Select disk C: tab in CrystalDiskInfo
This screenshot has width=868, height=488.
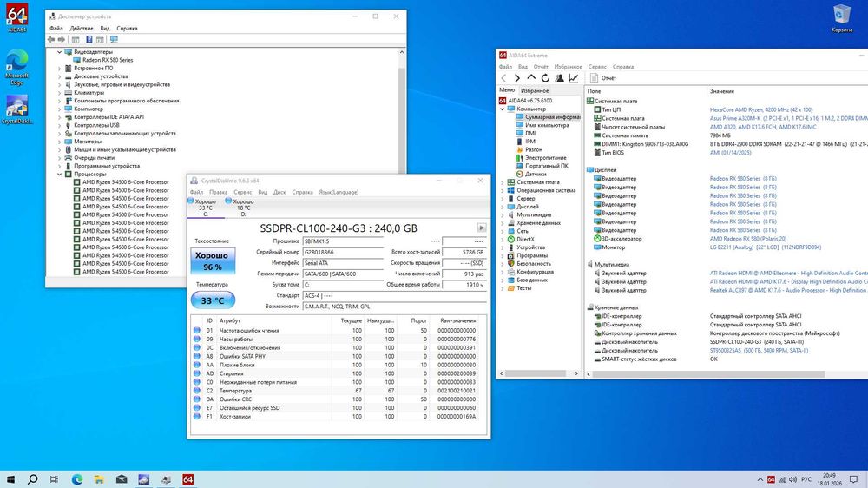pyautogui.click(x=206, y=208)
